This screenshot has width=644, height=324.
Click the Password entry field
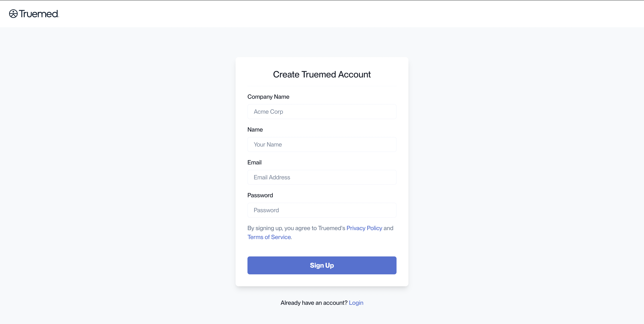[x=322, y=210]
